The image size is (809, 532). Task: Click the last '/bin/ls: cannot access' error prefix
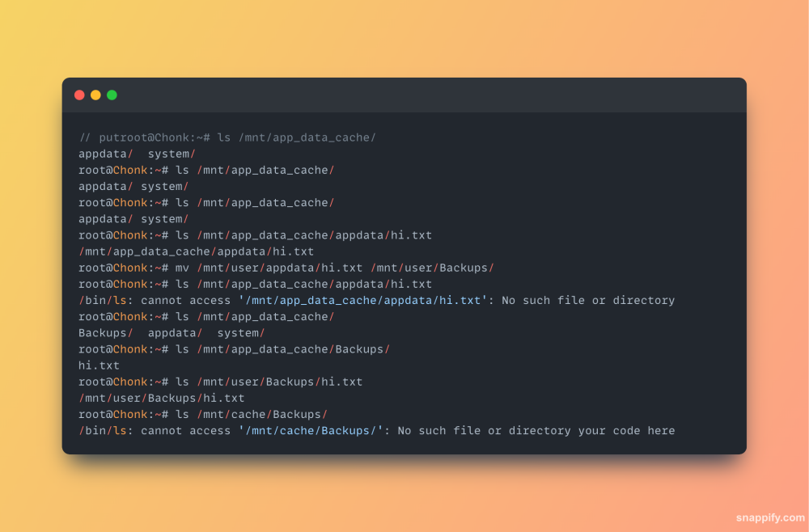pos(155,431)
